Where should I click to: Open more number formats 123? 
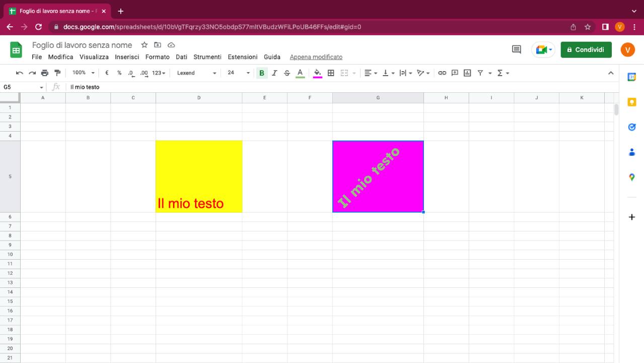(x=159, y=73)
